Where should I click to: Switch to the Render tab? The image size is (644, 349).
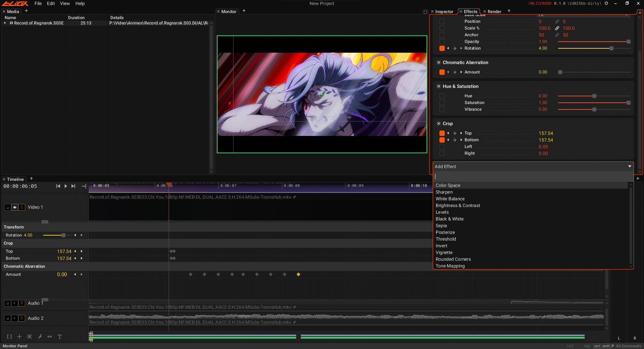click(494, 12)
